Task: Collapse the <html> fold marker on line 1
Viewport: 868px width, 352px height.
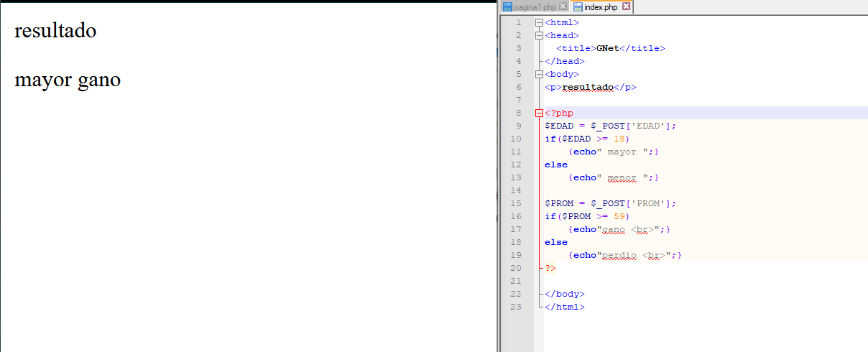Action: pyautogui.click(x=539, y=23)
